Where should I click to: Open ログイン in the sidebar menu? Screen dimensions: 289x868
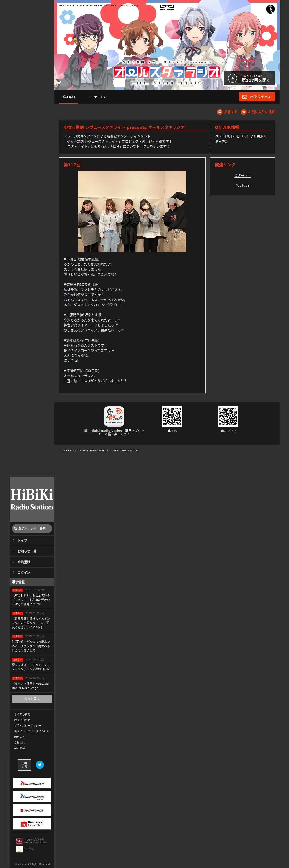pos(32,573)
